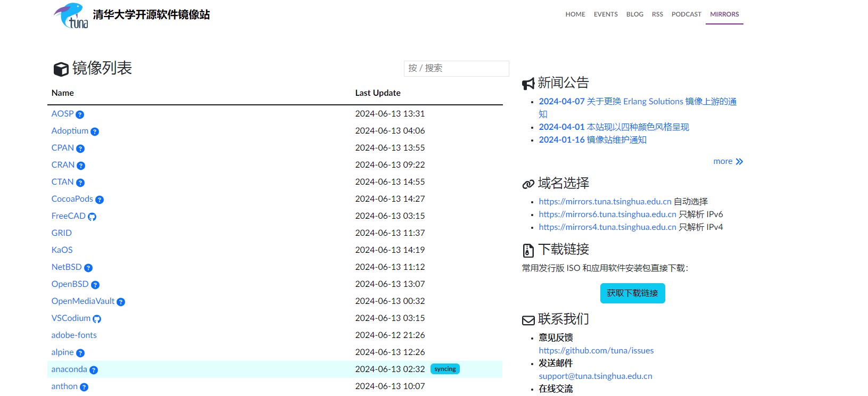Click the TUNA logo icon
Image resolution: width=868 pixels, height=396 pixels.
pos(71,15)
